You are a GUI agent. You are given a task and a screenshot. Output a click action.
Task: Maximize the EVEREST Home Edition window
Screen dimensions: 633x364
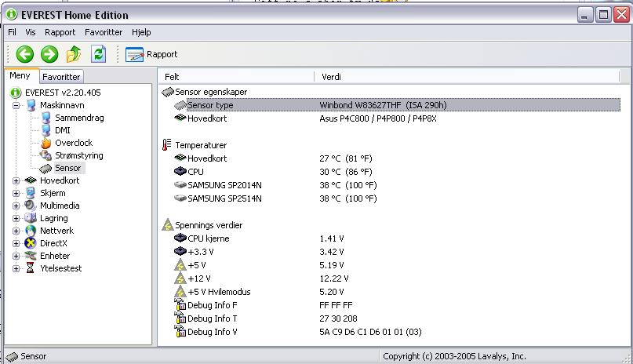(x=603, y=15)
